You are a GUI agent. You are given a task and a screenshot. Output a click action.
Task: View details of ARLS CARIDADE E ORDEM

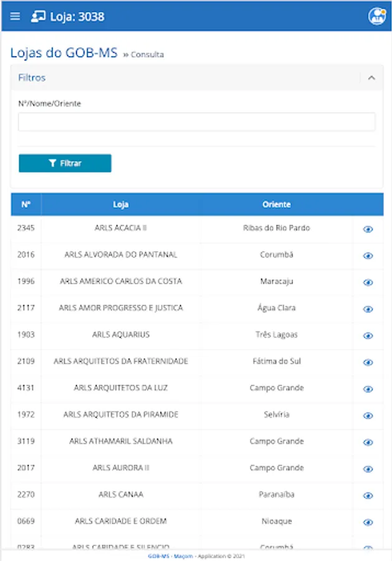point(368,522)
